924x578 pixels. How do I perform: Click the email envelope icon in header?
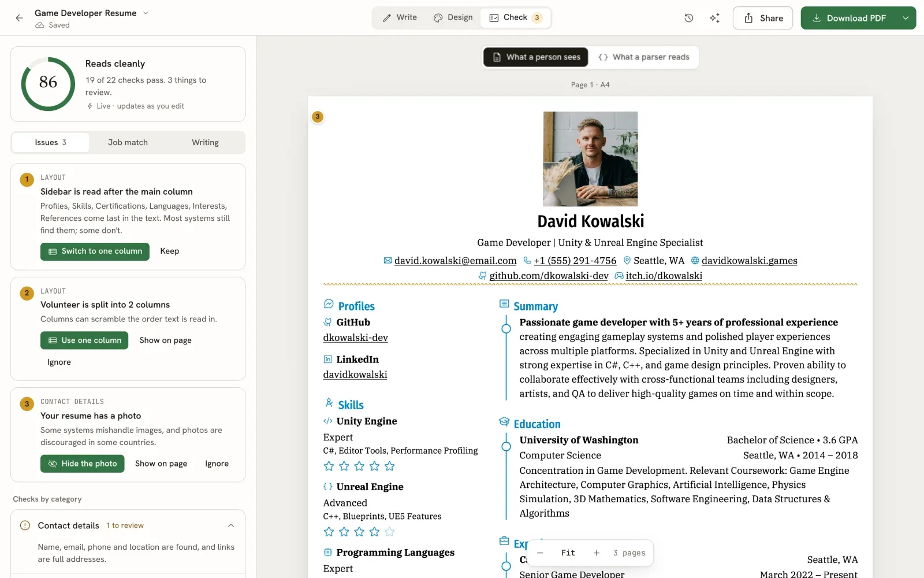pos(388,261)
